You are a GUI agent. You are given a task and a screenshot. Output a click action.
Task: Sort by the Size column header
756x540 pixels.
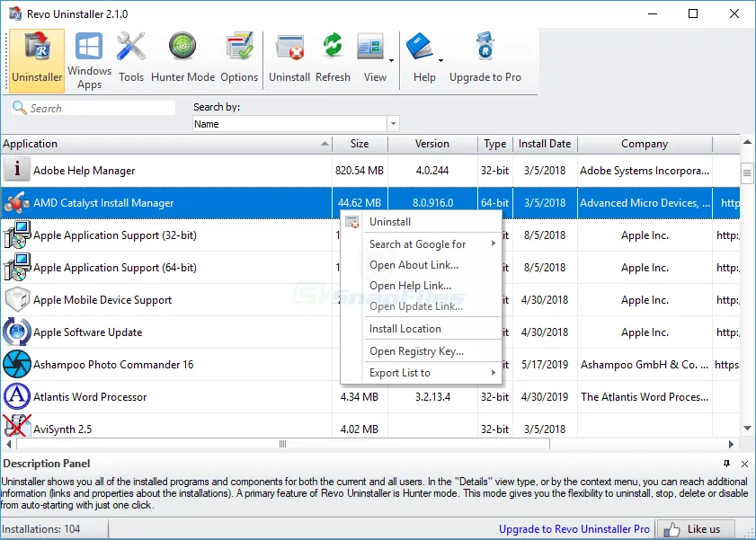[x=360, y=144]
